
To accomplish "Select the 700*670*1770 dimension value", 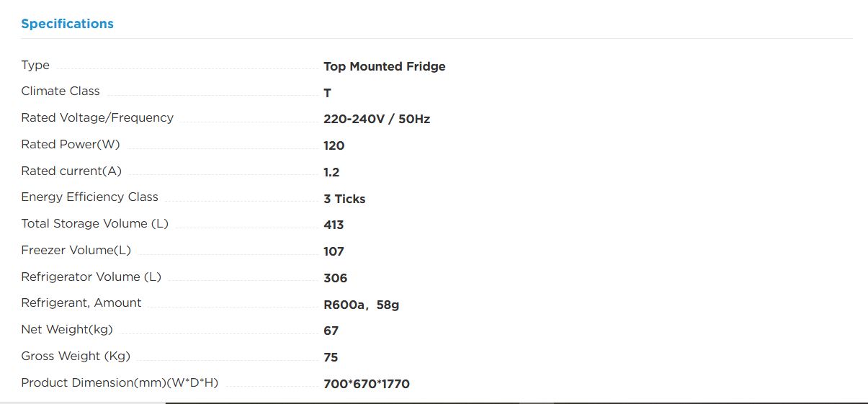I will (x=367, y=384).
